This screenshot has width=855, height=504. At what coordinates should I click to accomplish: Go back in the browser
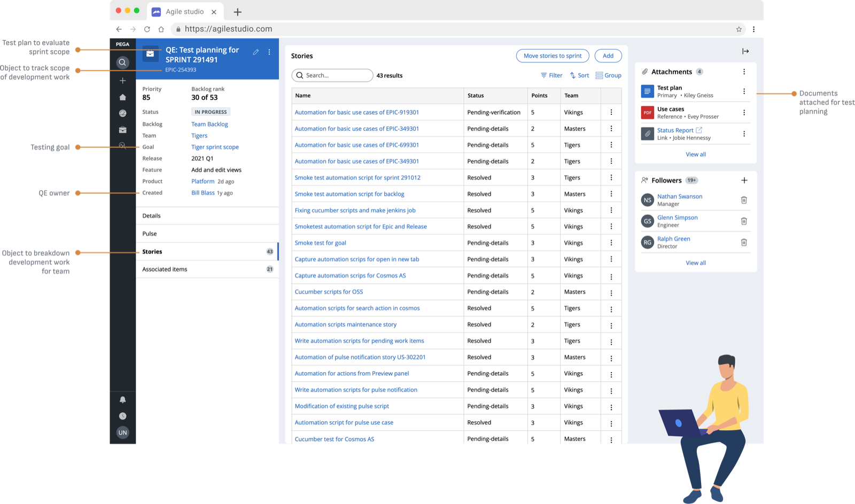tap(119, 29)
